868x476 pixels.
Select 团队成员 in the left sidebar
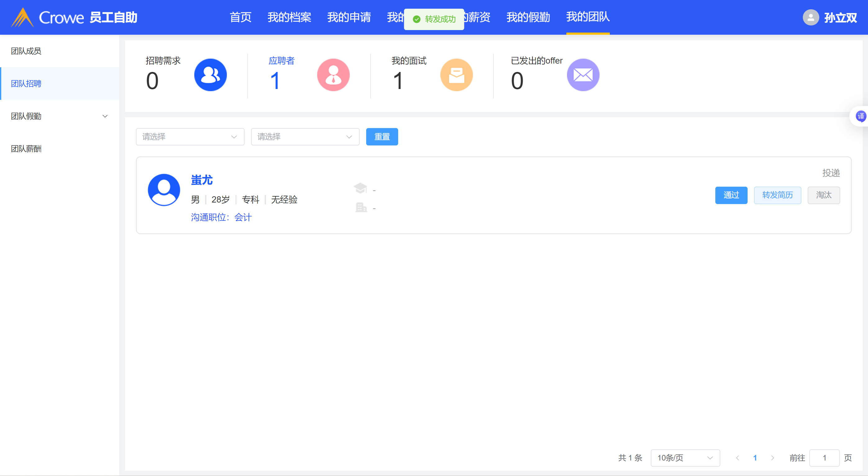point(26,51)
